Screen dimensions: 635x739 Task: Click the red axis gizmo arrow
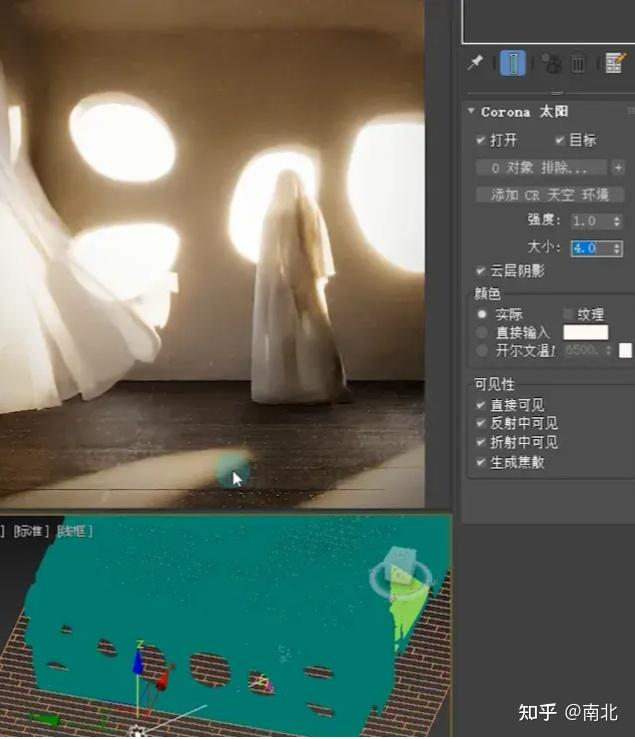click(162, 680)
